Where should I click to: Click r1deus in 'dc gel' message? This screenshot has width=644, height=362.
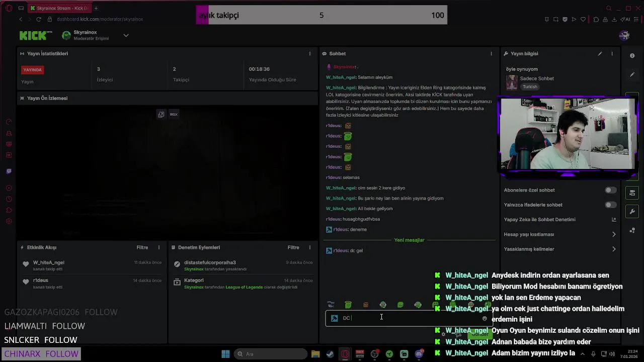(341, 250)
